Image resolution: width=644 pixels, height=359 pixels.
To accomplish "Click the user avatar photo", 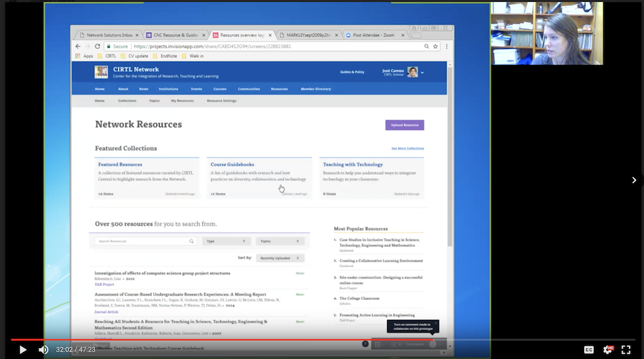I will pos(412,72).
